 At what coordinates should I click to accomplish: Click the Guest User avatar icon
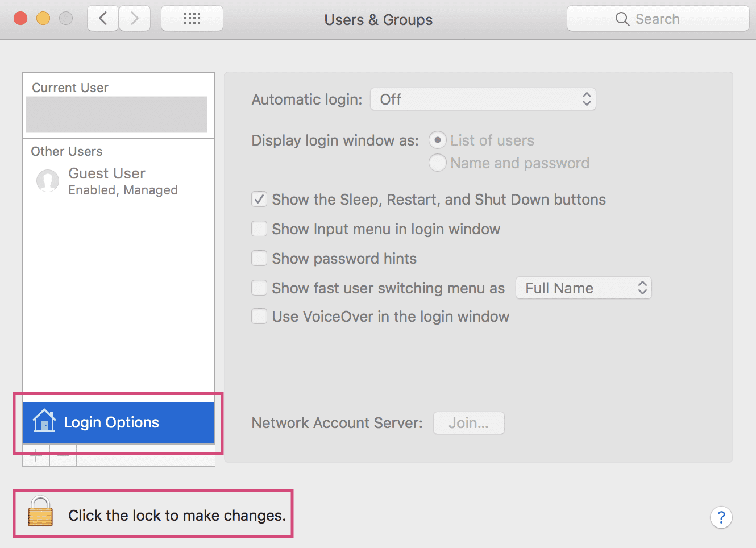click(x=48, y=181)
